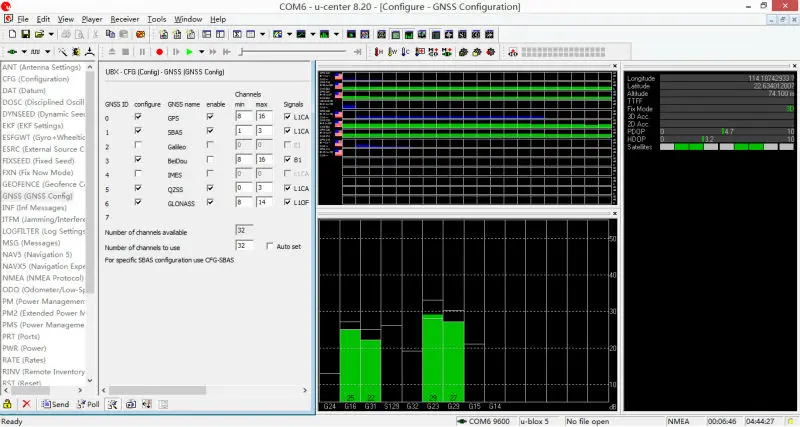
Task: Select NMEA (NMEA Protocol) in message list
Action: 43,278
